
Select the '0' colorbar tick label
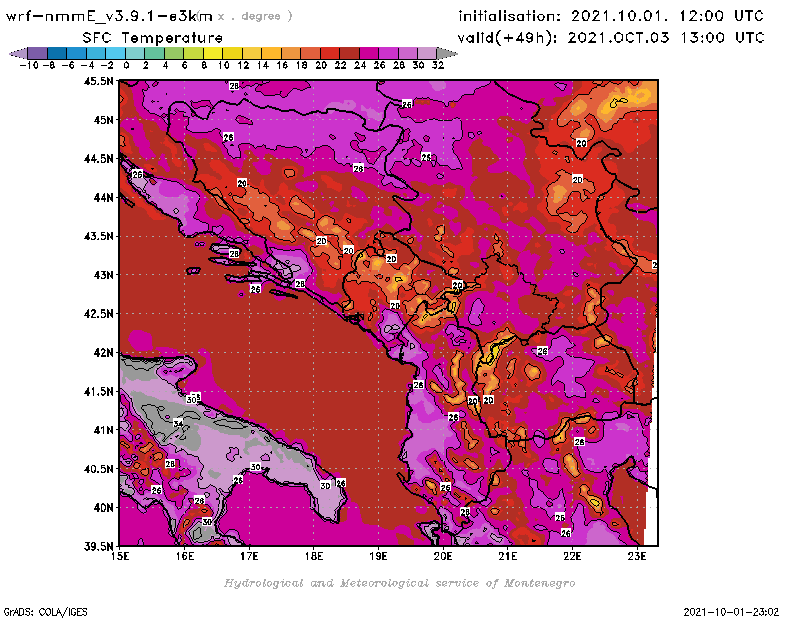(x=126, y=65)
